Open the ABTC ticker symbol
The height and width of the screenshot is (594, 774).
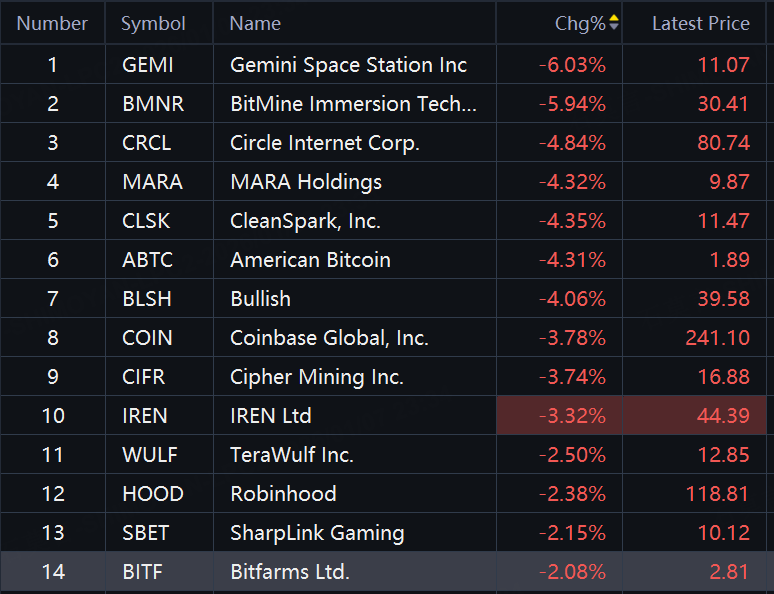coord(147,260)
